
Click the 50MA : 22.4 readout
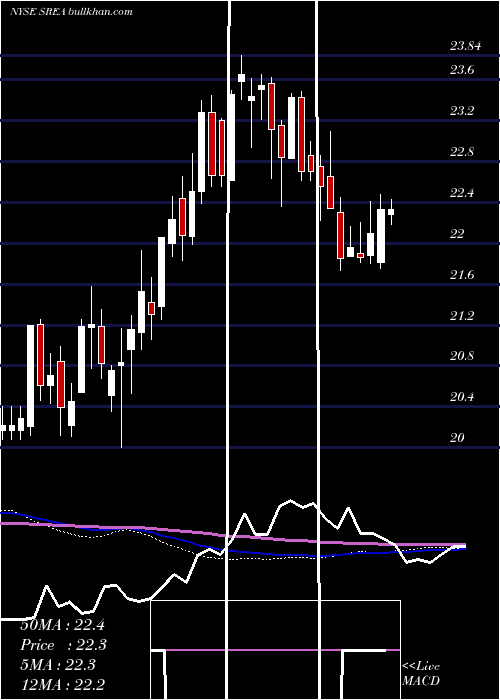62,625
